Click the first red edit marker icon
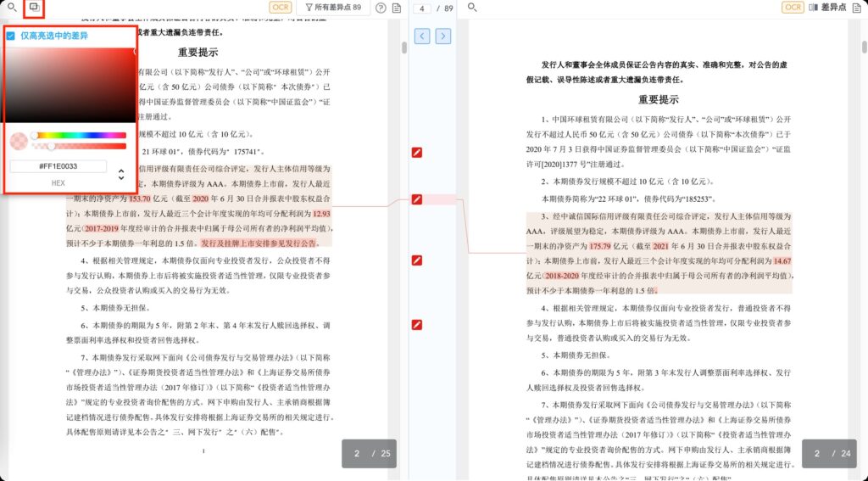 [x=416, y=152]
